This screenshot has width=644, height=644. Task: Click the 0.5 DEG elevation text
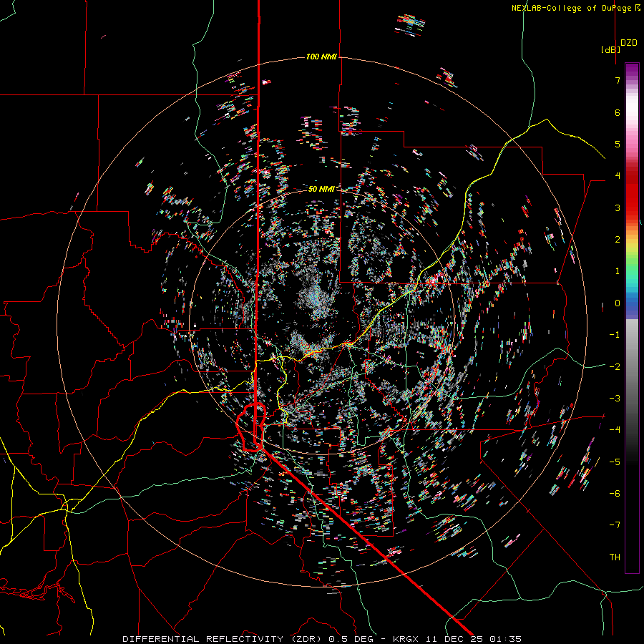coord(351,639)
